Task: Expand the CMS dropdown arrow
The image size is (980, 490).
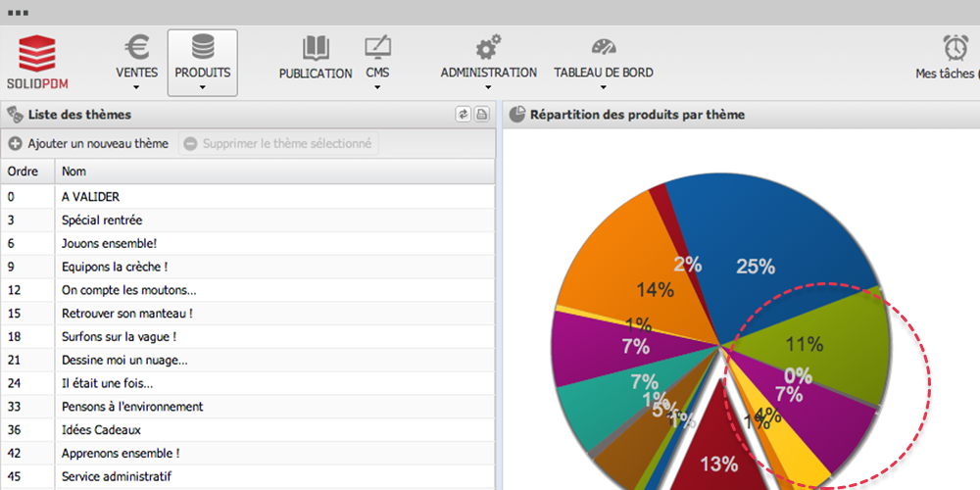Action: (x=377, y=87)
